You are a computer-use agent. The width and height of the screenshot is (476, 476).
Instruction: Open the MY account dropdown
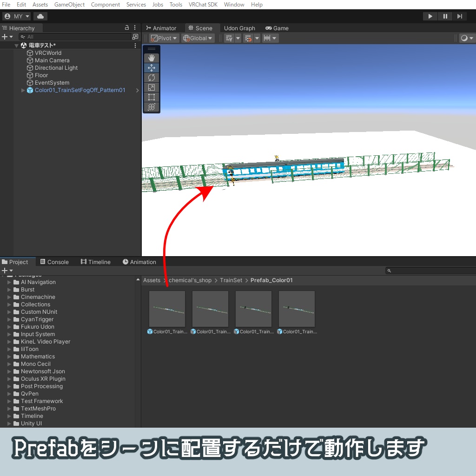[x=17, y=16]
